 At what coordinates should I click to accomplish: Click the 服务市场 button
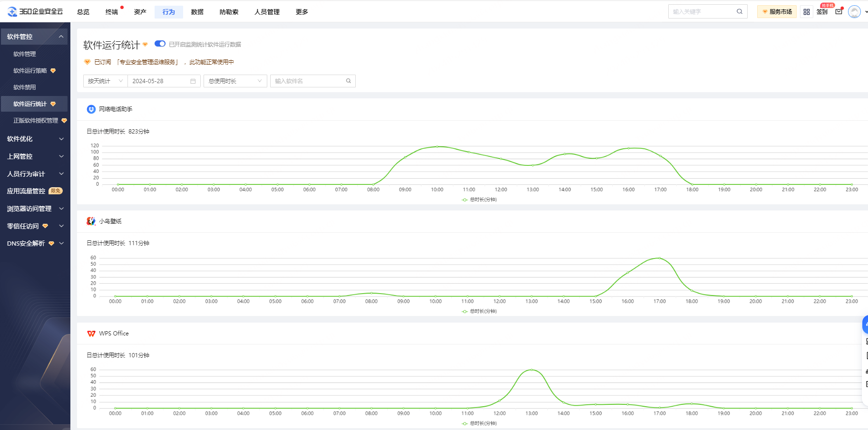pos(777,12)
